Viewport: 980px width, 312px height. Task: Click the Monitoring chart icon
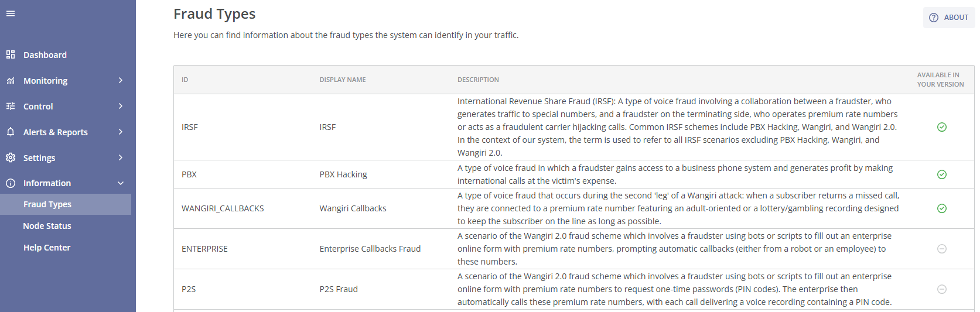(x=11, y=81)
